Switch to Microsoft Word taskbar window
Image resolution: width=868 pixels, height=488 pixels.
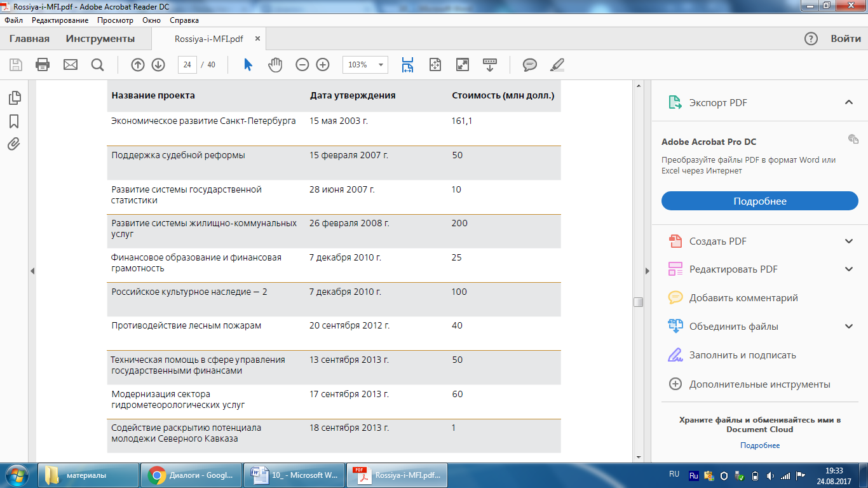point(294,475)
